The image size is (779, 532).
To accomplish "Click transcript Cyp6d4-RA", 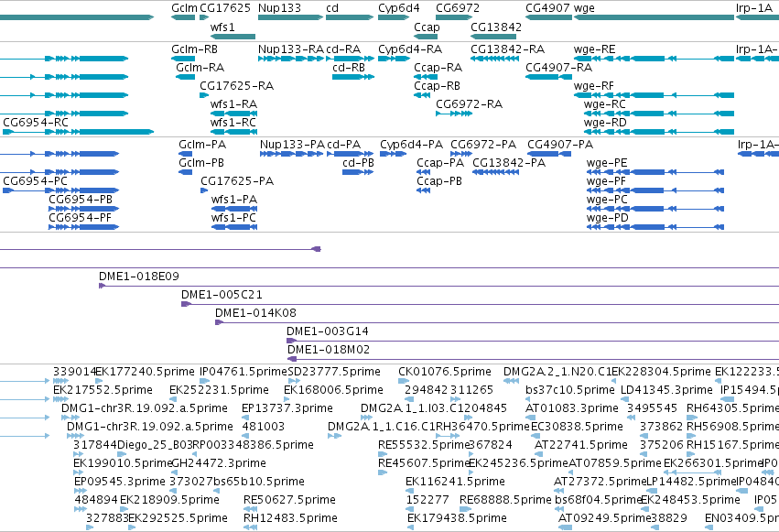I will pos(410,49).
